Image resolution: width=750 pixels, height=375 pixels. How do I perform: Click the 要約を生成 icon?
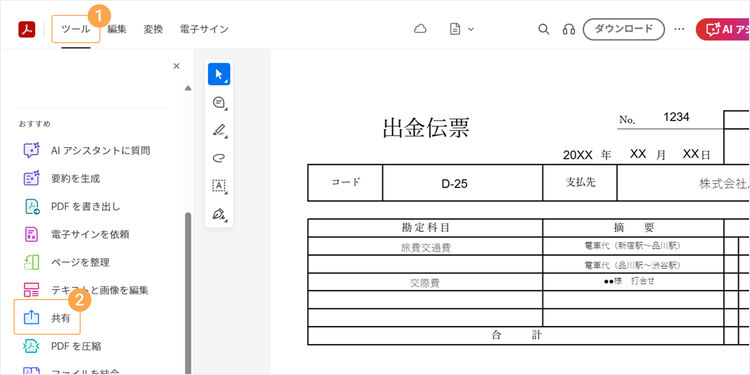pos(32,178)
